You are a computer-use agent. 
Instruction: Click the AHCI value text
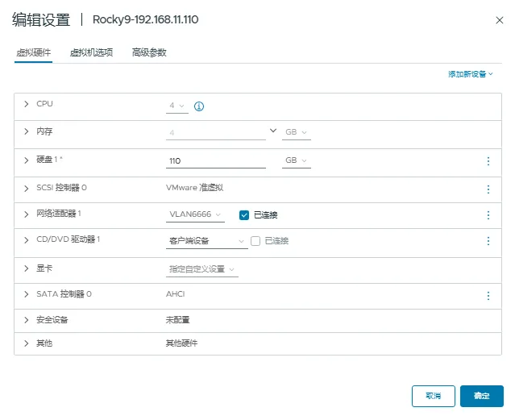coord(176,294)
